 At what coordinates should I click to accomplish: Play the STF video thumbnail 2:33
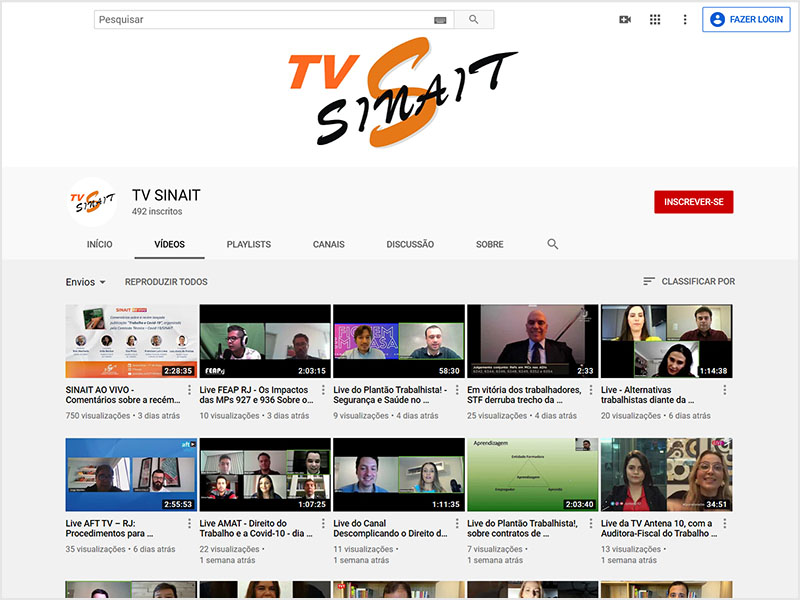coord(533,341)
